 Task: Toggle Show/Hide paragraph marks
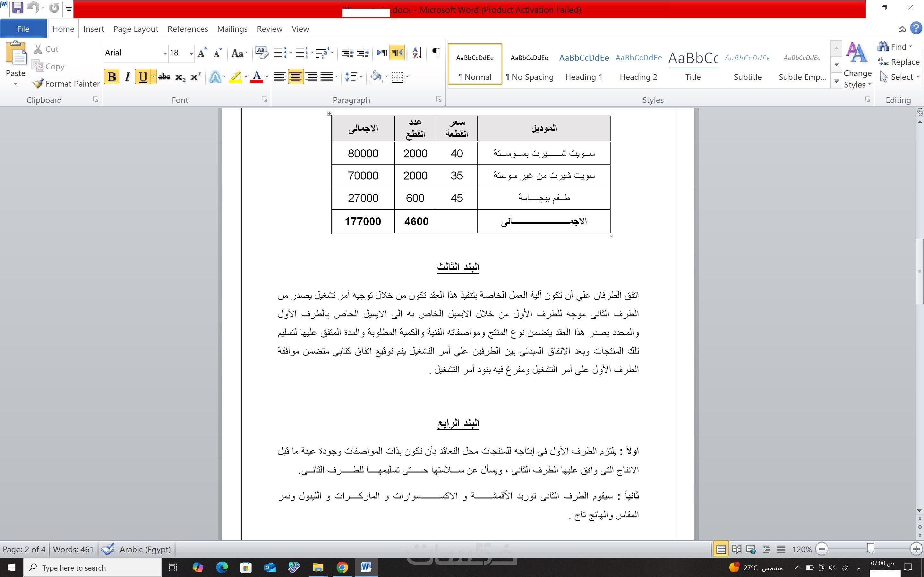(436, 53)
